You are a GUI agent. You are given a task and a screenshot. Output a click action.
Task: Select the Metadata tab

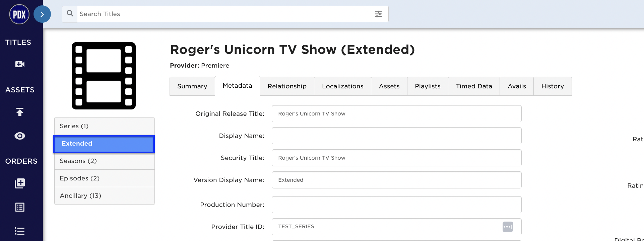pyautogui.click(x=238, y=86)
